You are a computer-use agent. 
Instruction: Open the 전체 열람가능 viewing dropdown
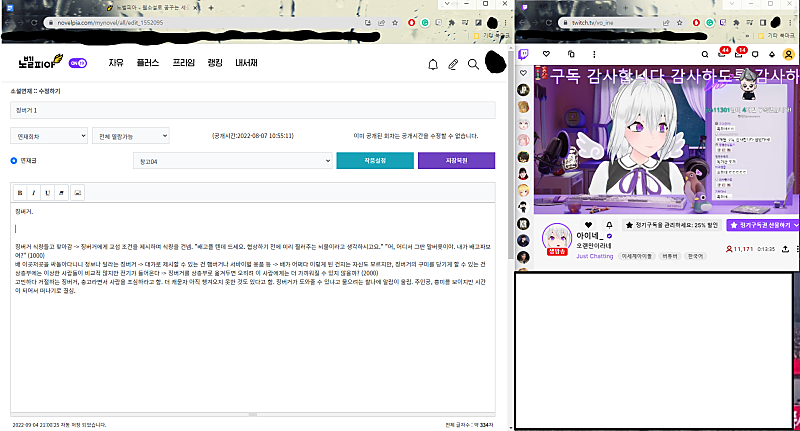click(131, 136)
